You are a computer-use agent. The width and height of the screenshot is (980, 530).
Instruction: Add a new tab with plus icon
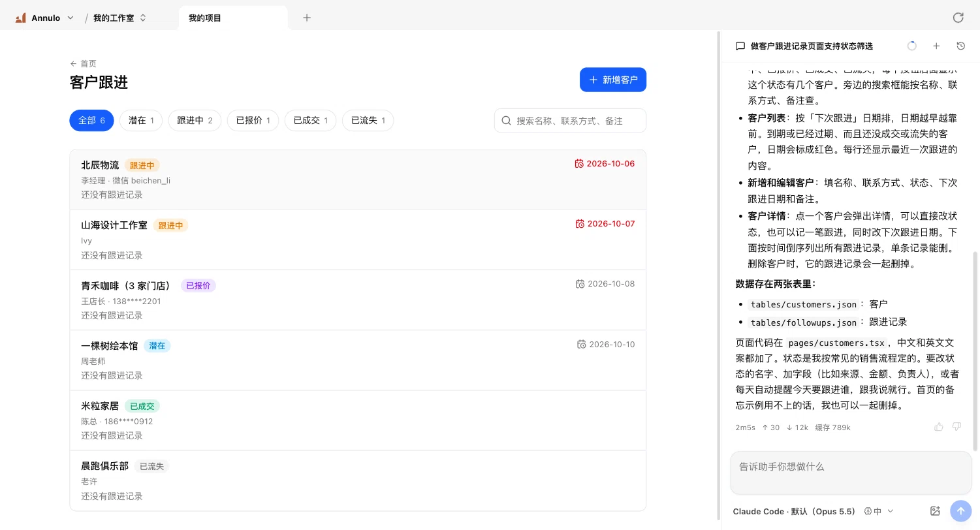point(307,18)
